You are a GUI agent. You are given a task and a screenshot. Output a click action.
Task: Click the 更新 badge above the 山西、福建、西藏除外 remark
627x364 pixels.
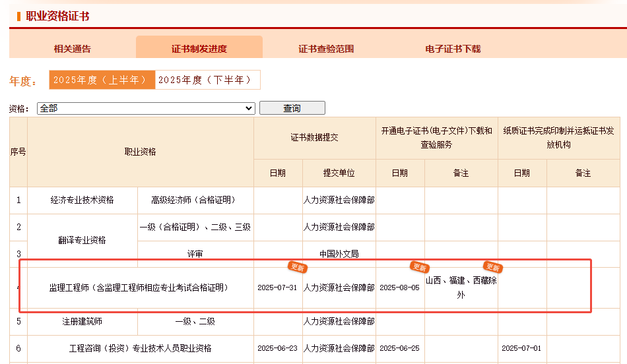492,267
